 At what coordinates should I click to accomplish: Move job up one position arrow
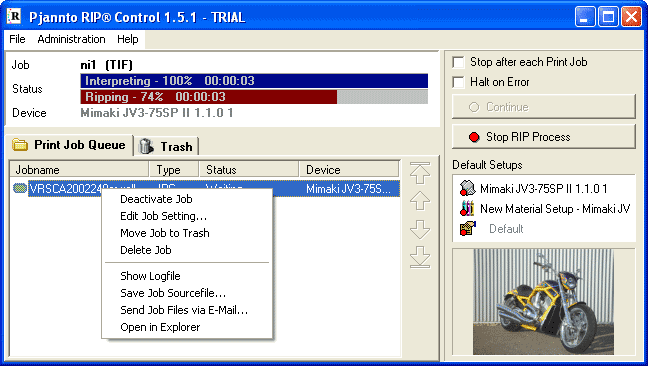[x=420, y=201]
